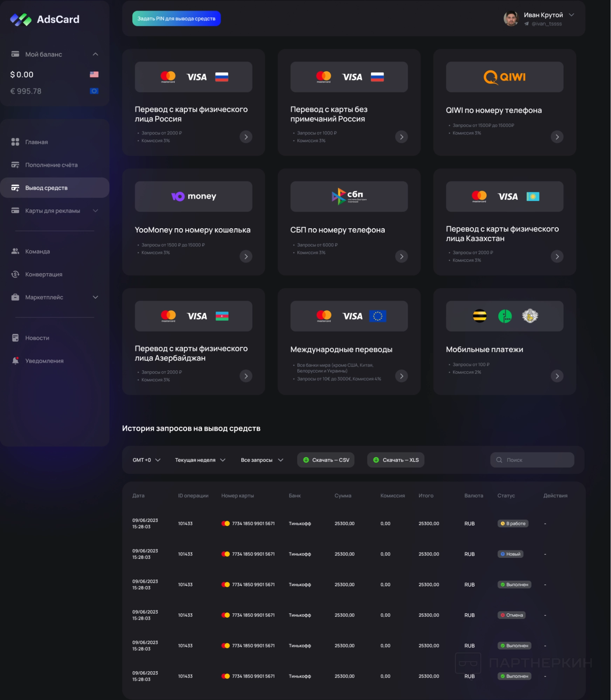This screenshot has height=700, width=611.
Task: Collapse the Мой баланс section
Action: click(x=95, y=54)
